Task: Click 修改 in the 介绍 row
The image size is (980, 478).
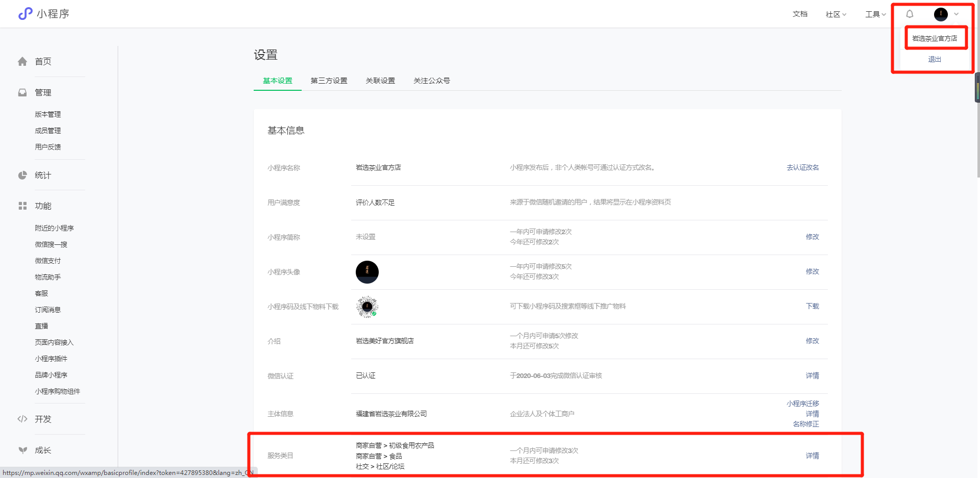Action: (813, 341)
